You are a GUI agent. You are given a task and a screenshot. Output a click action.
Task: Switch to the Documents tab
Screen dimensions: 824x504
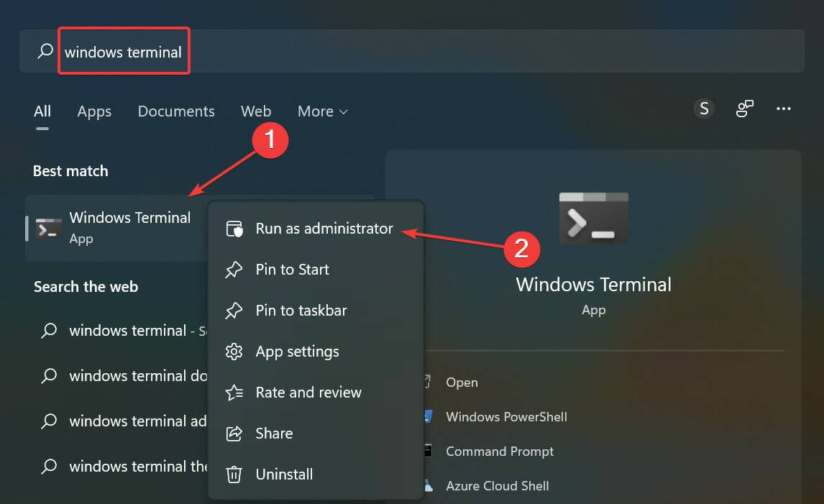coord(175,111)
